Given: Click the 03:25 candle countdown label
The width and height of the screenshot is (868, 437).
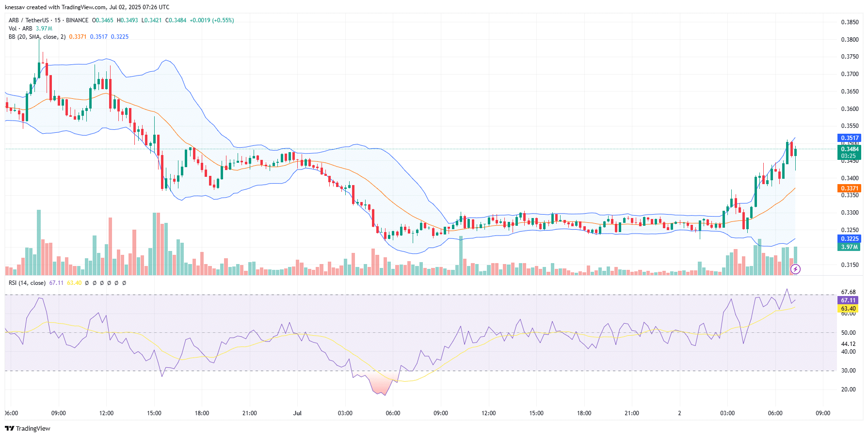Looking at the screenshot, I should point(849,156).
